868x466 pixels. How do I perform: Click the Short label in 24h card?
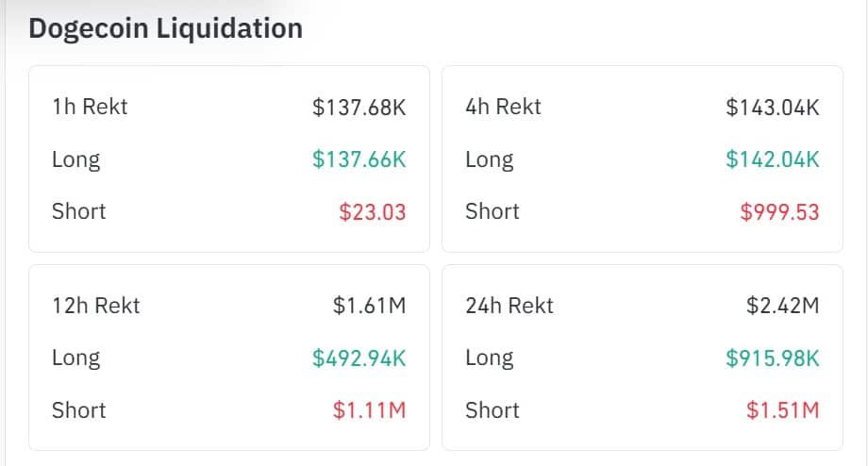point(492,410)
